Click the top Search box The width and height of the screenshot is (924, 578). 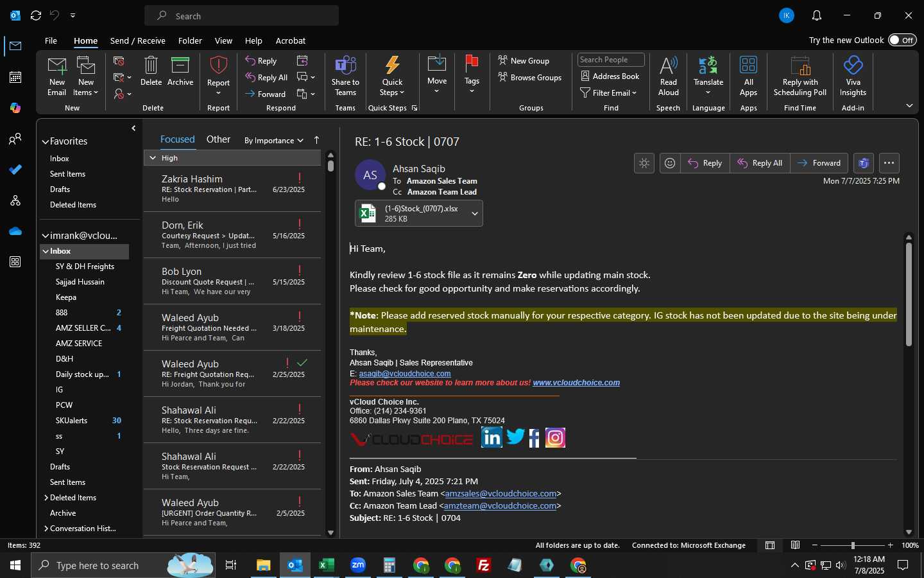click(241, 15)
